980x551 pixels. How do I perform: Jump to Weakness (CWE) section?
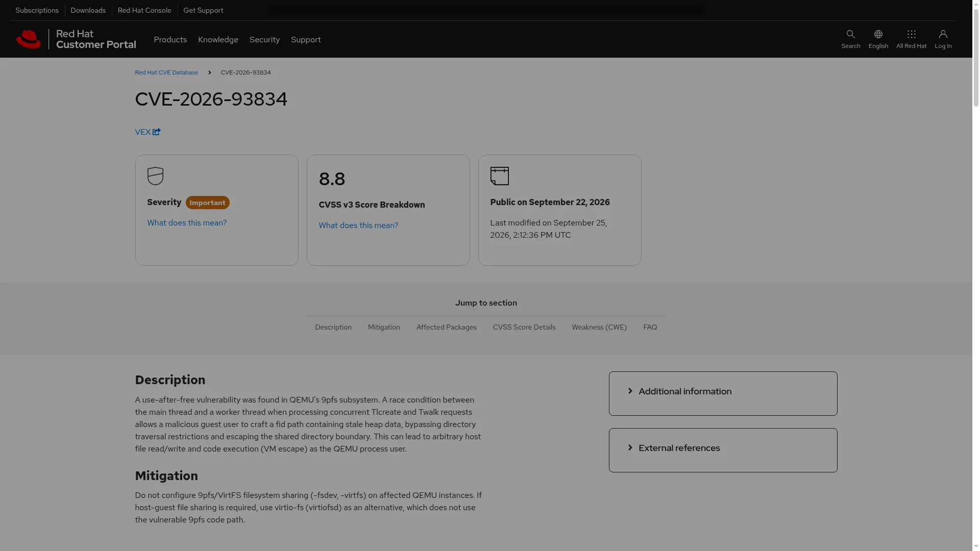(599, 327)
